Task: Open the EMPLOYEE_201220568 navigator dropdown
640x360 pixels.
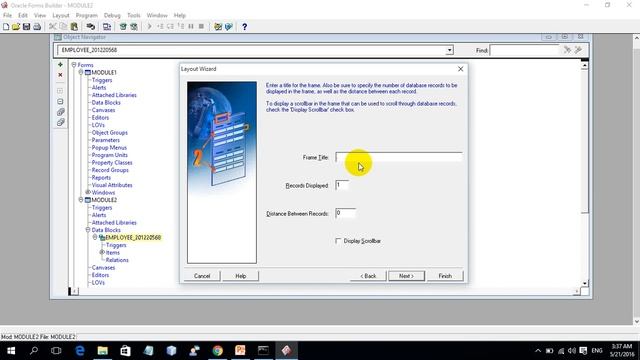Action: [x=449, y=50]
